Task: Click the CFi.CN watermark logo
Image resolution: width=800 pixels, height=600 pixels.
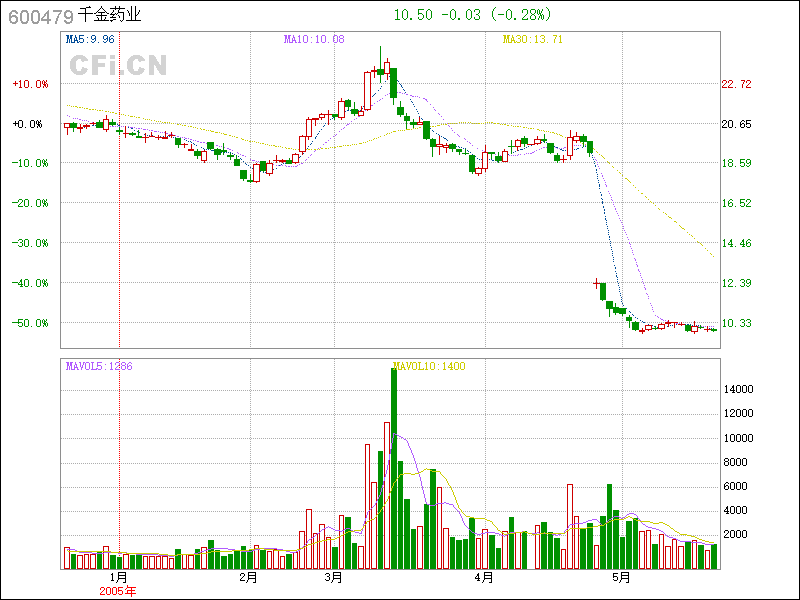Action: (x=117, y=65)
